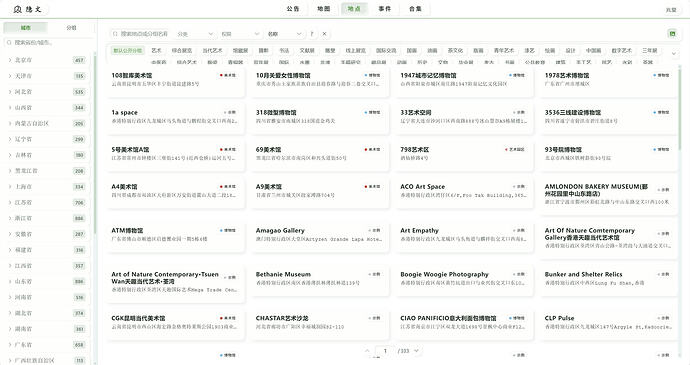Select 广东省 in the city list

coord(46,345)
